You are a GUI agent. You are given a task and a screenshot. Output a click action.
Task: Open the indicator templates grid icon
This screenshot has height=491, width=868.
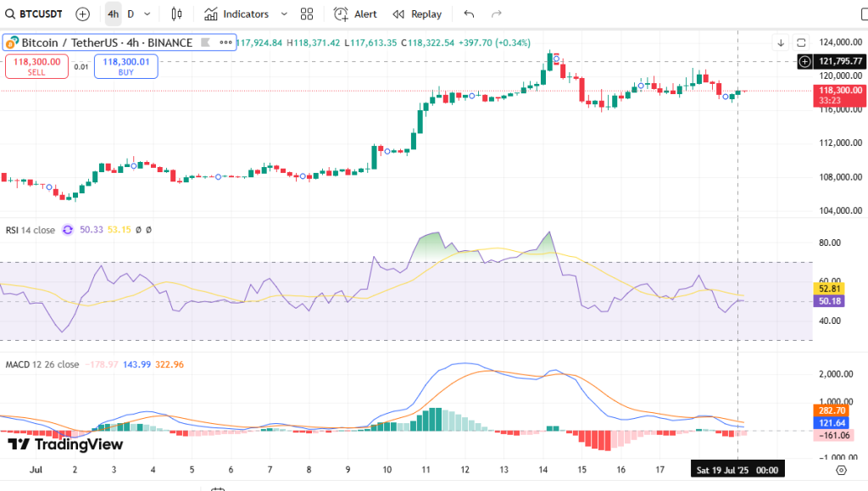[307, 14]
